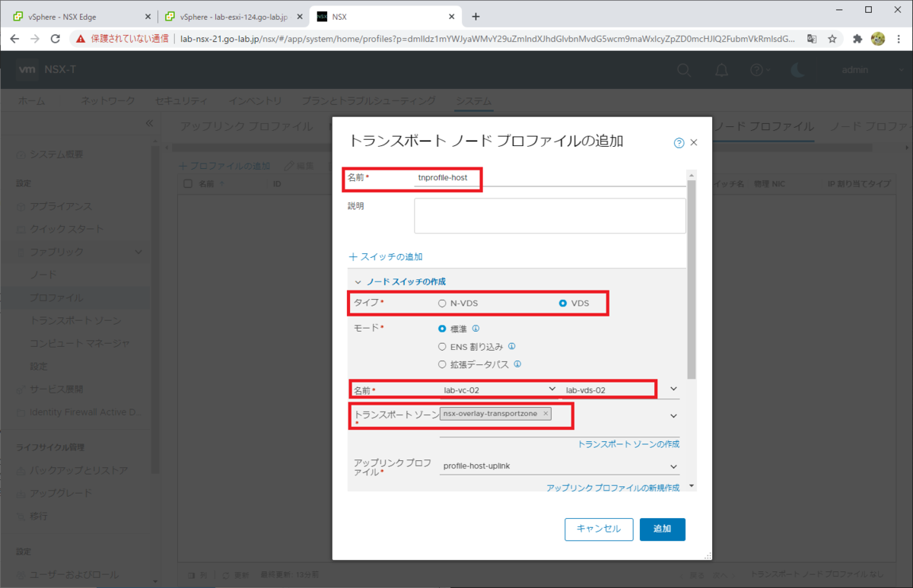Collapse the ファブリック sidebar group

(138, 252)
